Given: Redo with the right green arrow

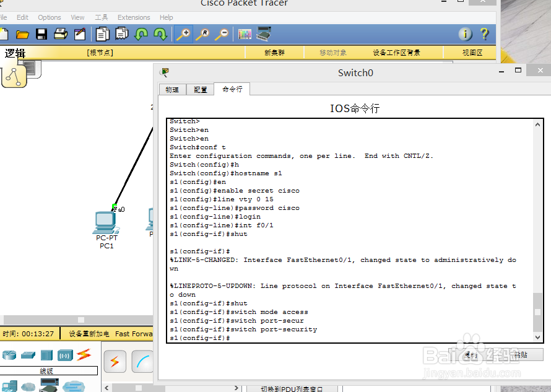Looking at the screenshot, I should point(160,34).
